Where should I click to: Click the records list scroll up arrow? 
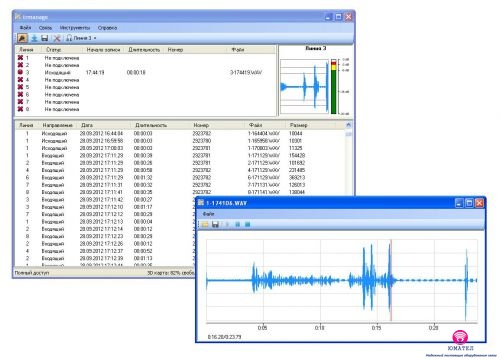tap(348, 125)
